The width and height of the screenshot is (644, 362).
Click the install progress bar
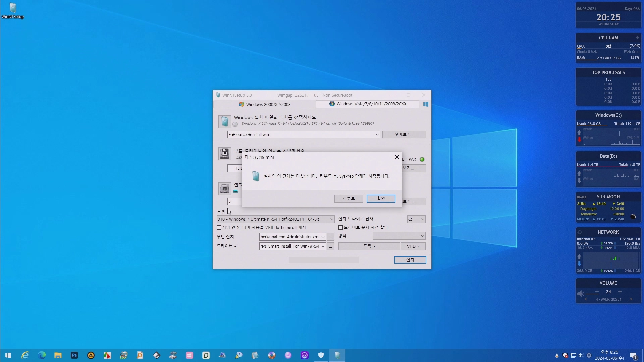pos(324,260)
